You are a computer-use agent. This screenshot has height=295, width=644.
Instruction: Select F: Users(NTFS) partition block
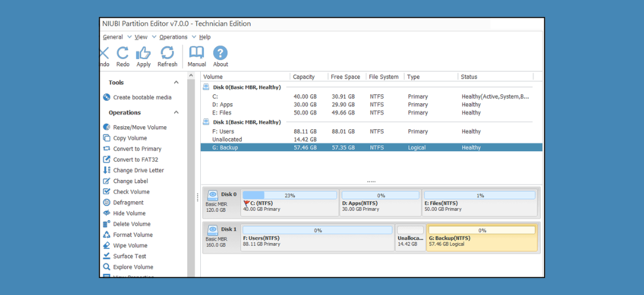tap(317, 238)
